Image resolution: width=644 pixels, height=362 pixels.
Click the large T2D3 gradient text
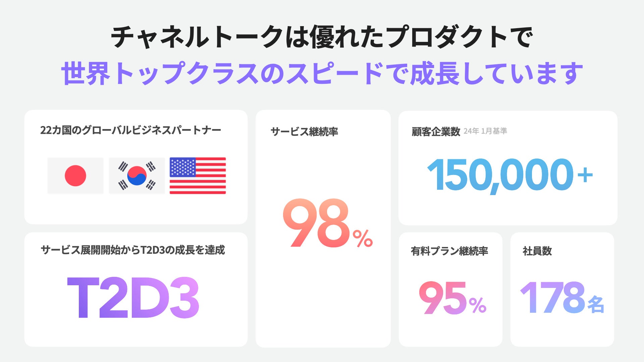click(x=133, y=298)
